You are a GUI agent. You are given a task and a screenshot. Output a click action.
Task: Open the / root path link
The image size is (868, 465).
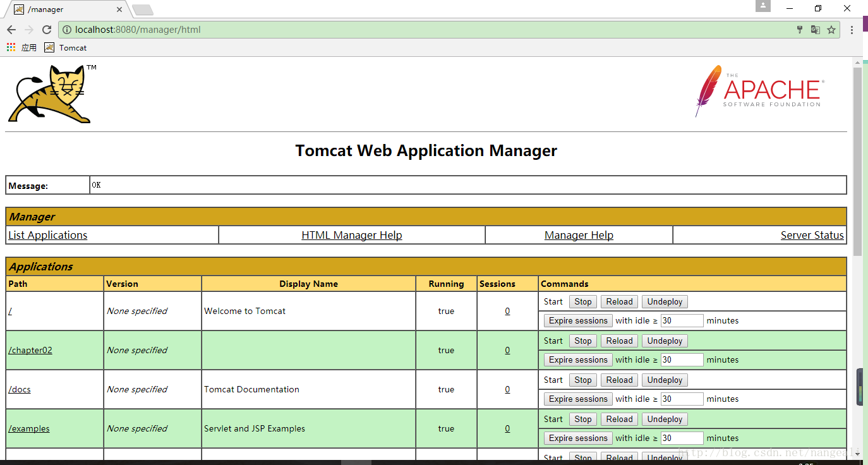[10, 311]
